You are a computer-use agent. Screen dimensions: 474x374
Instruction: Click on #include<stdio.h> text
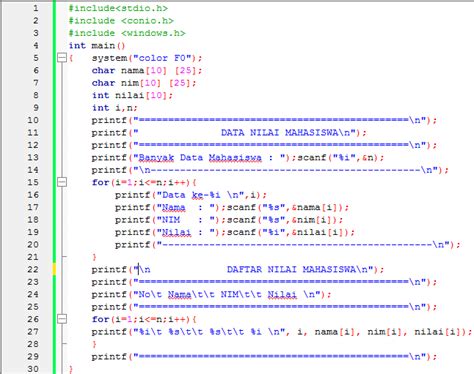pyautogui.click(x=118, y=8)
